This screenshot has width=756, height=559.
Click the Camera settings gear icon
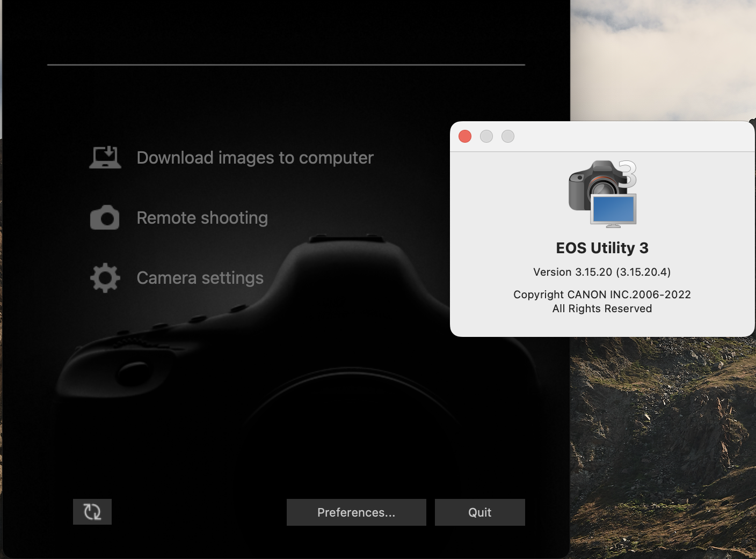tap(105, 277)
